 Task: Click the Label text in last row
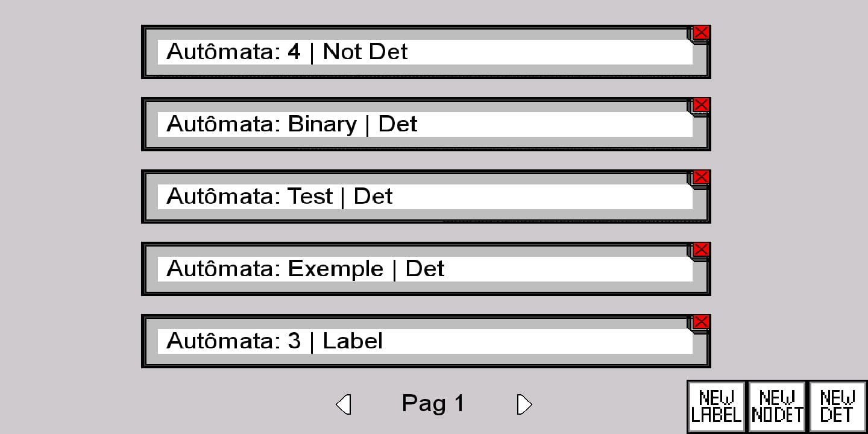pyautogui.click(x=353, y=341)
